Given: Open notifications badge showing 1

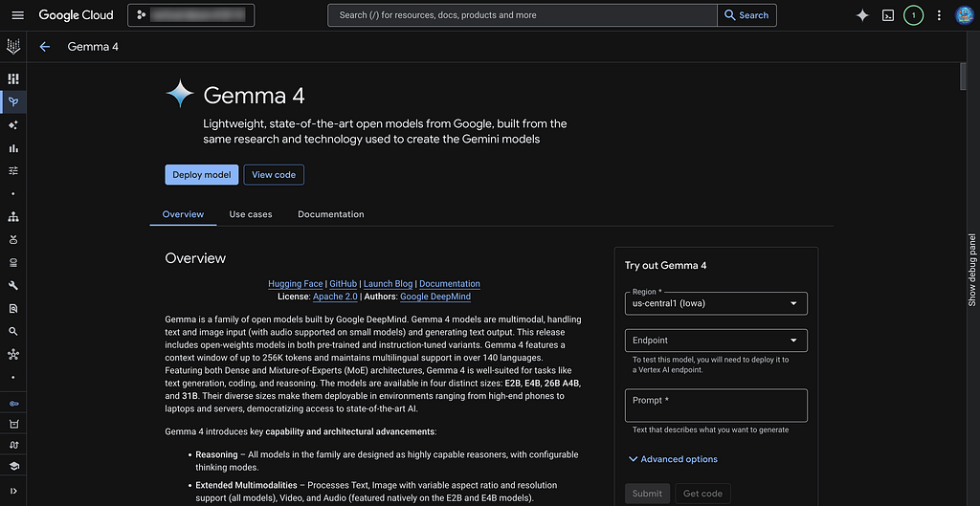Looking at the screenshot, I should tap(913, 15).
